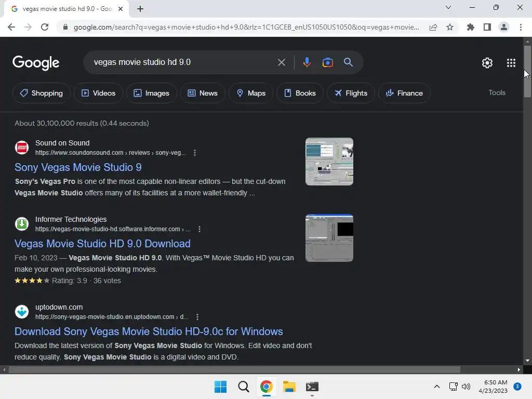Click the Sound on Sound site favicon

pyautogui.click(x=22, y=148)
